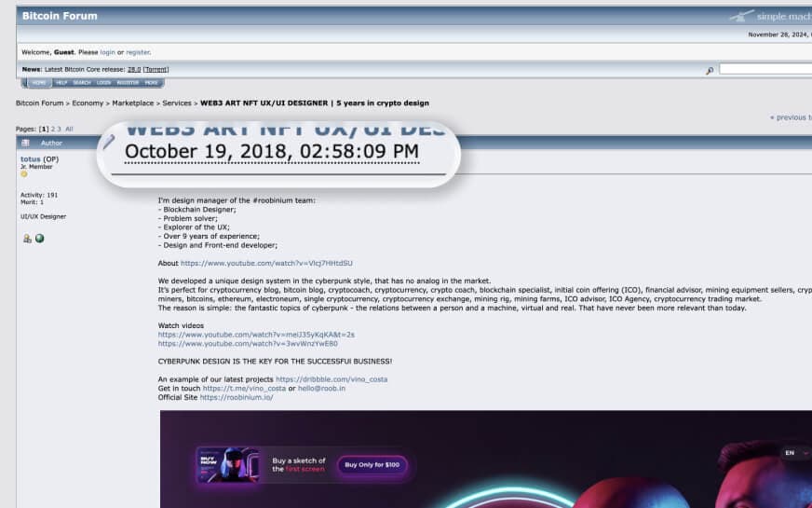The width and height of the screenshot is (812, 508).
Task: Go to Services breadcrumb
Action: [177, 103]
